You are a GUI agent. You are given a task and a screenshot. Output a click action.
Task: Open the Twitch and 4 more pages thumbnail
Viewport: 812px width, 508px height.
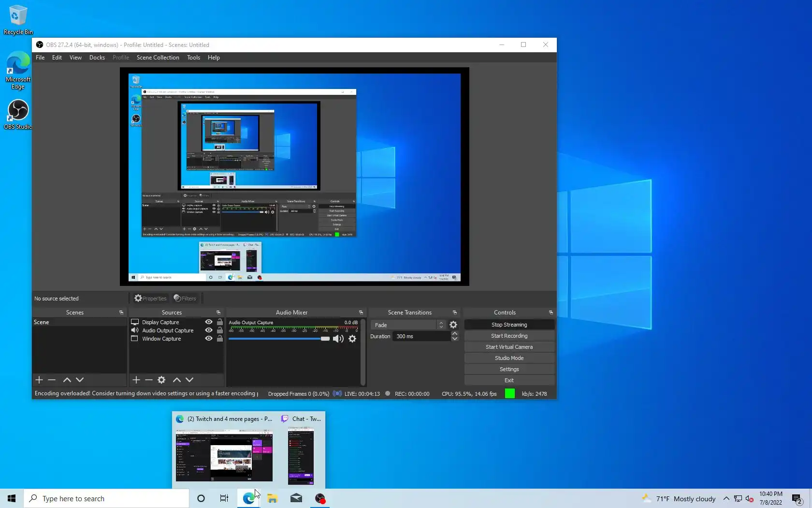[x=224, y=450]
